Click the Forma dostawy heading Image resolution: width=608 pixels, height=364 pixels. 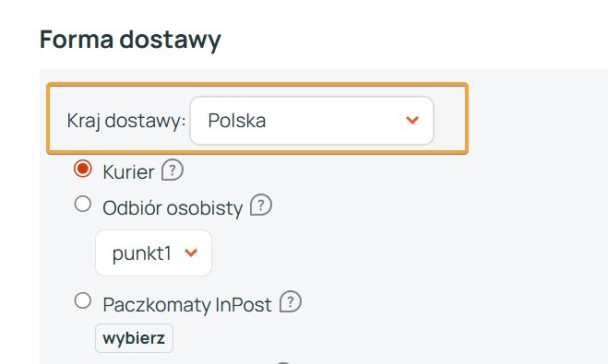click(130, 40)
